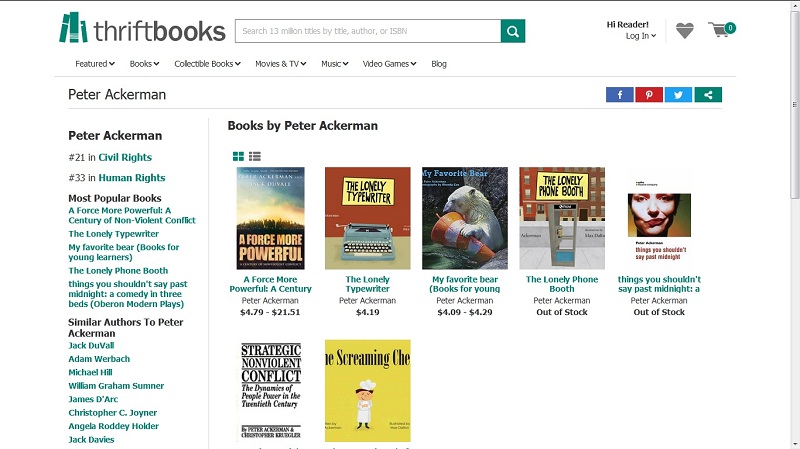Open similar author Adam Werbach
Viewport: 800px width, 449px height.
pos(99,359)
